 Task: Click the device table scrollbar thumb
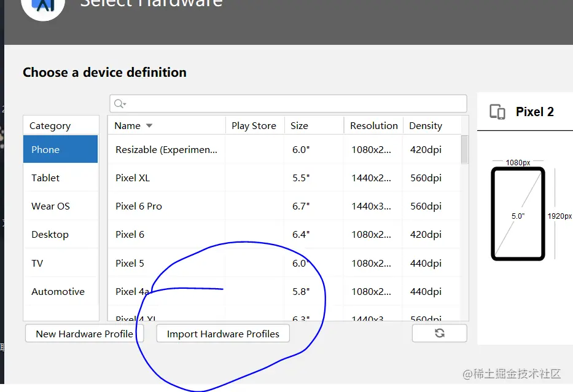[464, 149]
